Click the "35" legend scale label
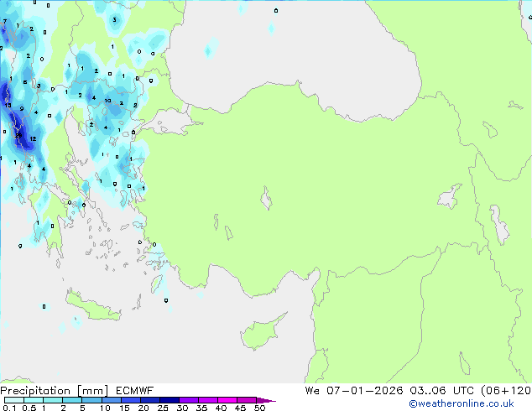 [x=201, y=408]
